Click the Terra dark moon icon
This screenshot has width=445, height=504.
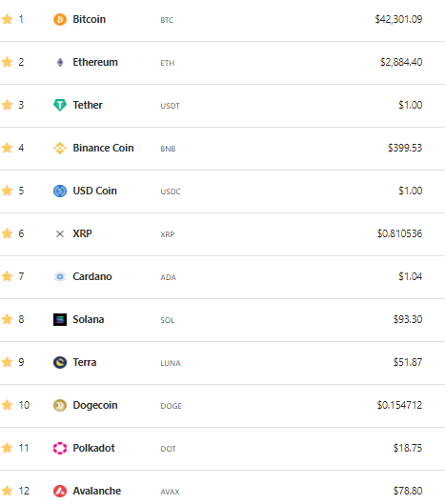pos(60,362)
